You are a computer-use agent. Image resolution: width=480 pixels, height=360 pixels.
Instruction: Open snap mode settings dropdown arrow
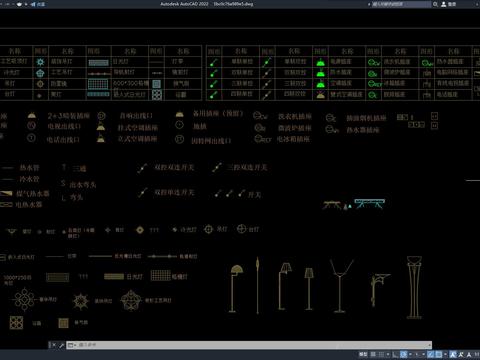coord(388,354)
